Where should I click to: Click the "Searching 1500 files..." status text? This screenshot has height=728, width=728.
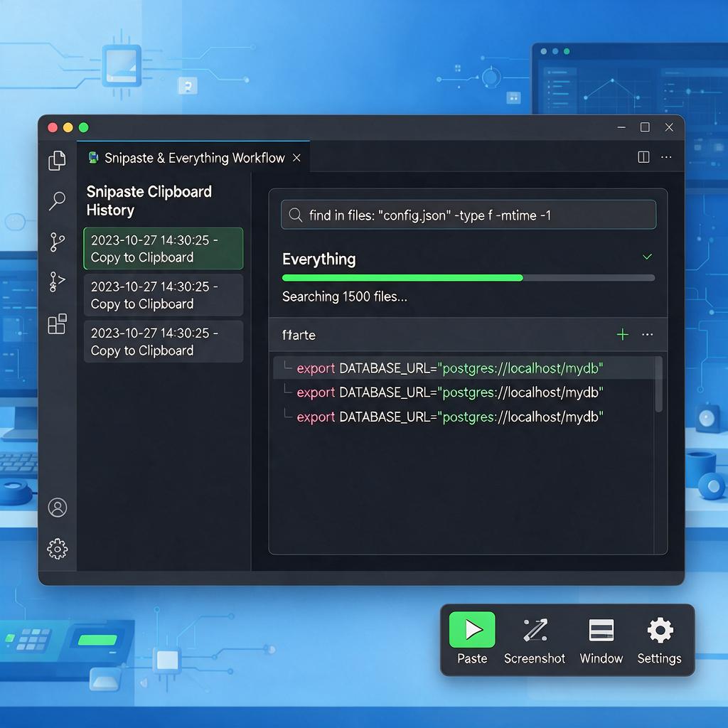345,296
